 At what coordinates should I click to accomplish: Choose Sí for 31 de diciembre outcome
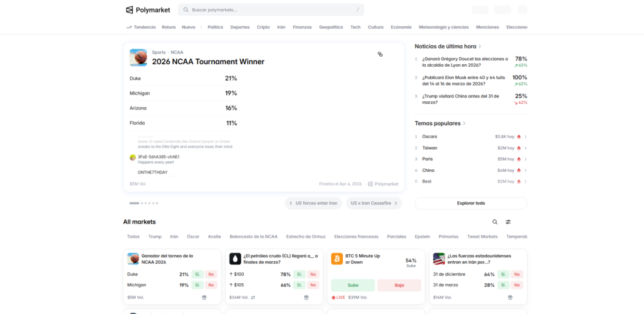click(503, 274)
